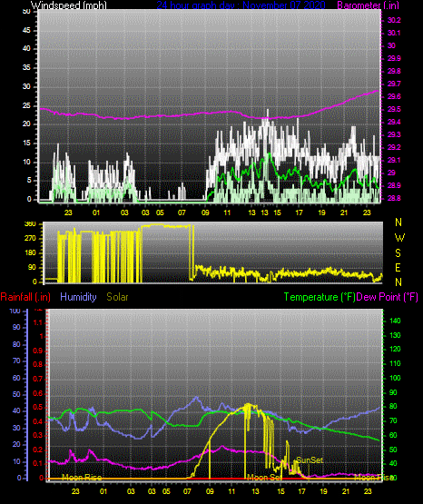Screen dimensions: 423x504
Task: Click the "30.1" barometer axis value
Action: [394, 33]
